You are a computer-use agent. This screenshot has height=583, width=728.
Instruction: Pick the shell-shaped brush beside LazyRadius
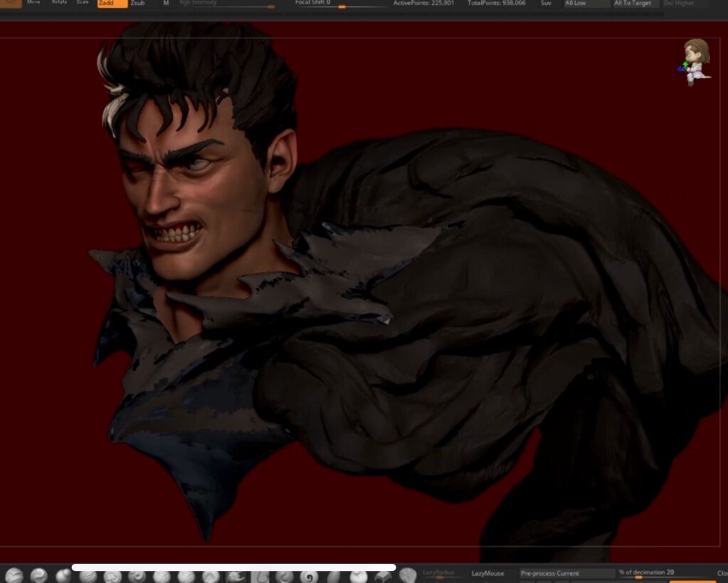tap(408, 576)
